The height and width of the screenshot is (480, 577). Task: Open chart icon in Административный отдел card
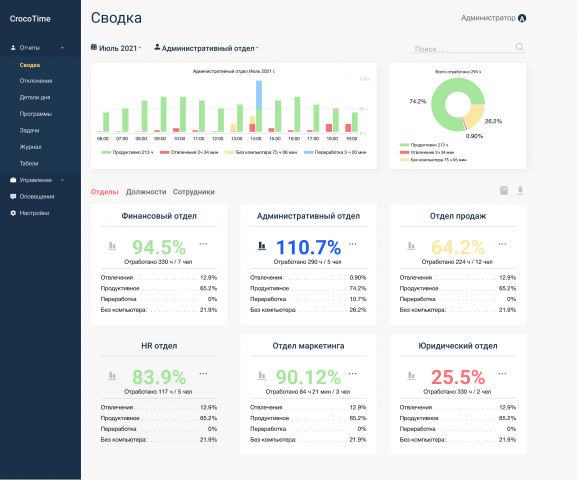[262, 246]
